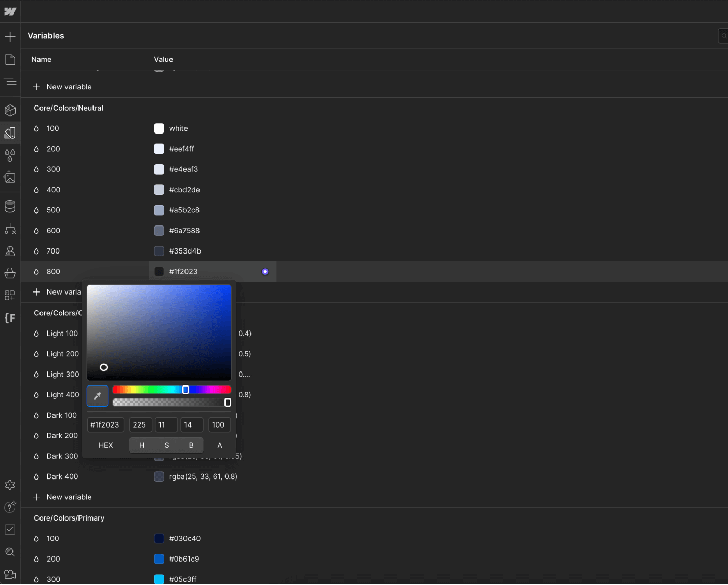Select the Neutral 500 variable name
Viewport: 728px width, 585px height.
[x=54, y=210]
